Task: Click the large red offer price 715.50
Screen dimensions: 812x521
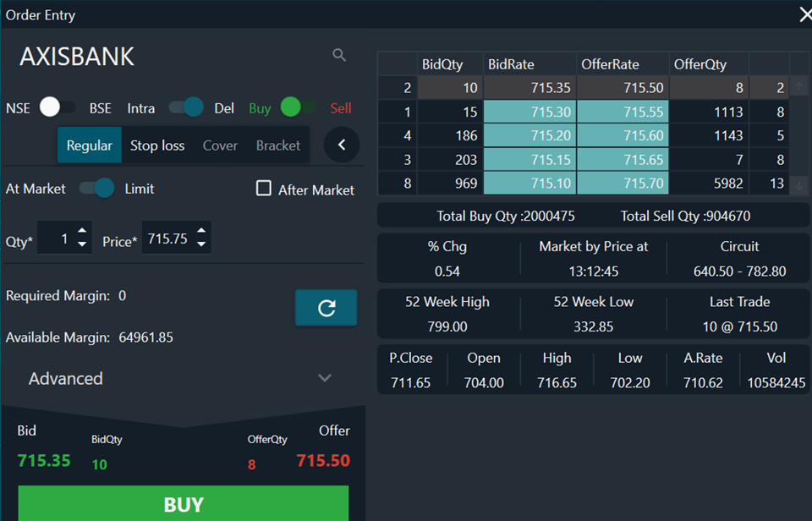Action: (323, 460)
